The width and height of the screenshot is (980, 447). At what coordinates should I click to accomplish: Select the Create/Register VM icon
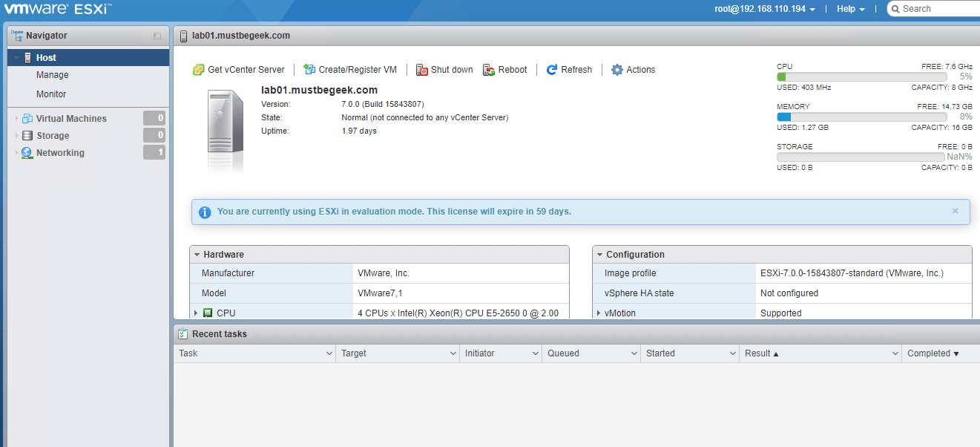coord(349,69)
